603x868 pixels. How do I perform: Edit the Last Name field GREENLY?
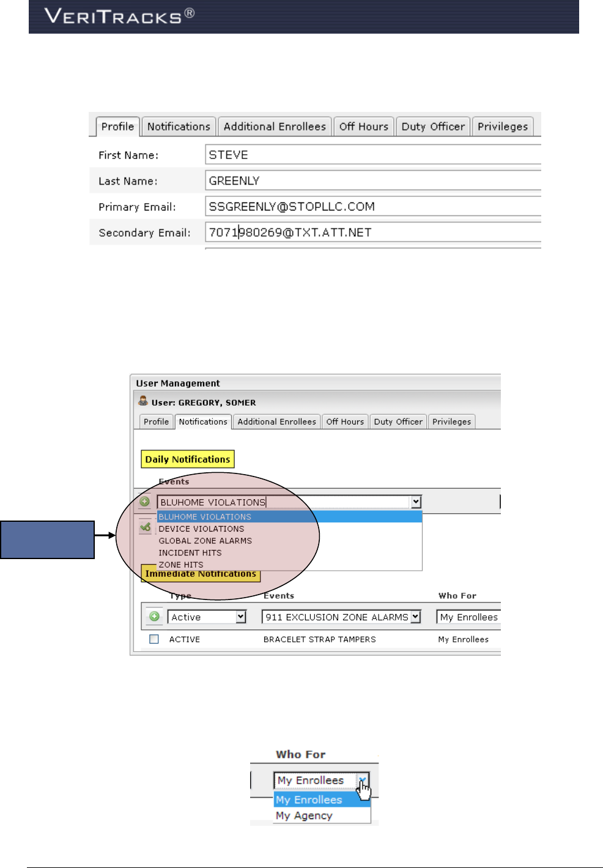[x=373, y=180]
